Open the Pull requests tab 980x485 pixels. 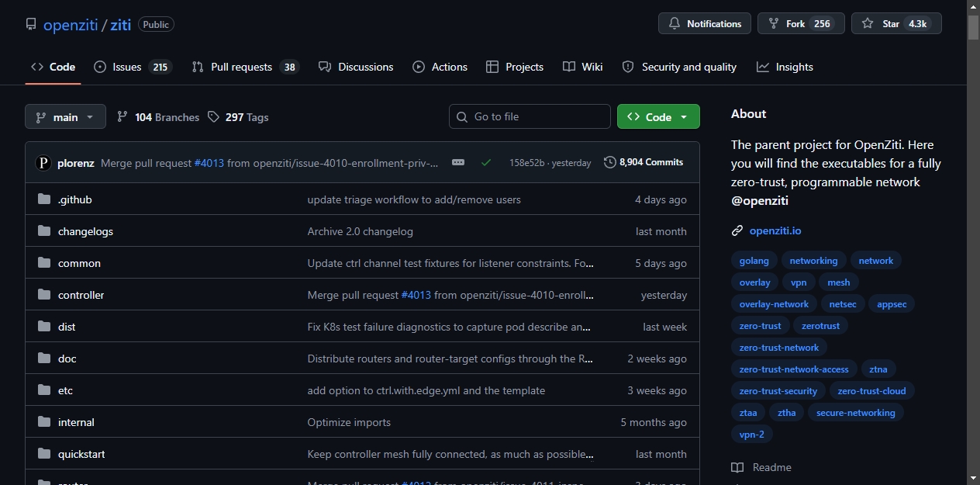245,67
